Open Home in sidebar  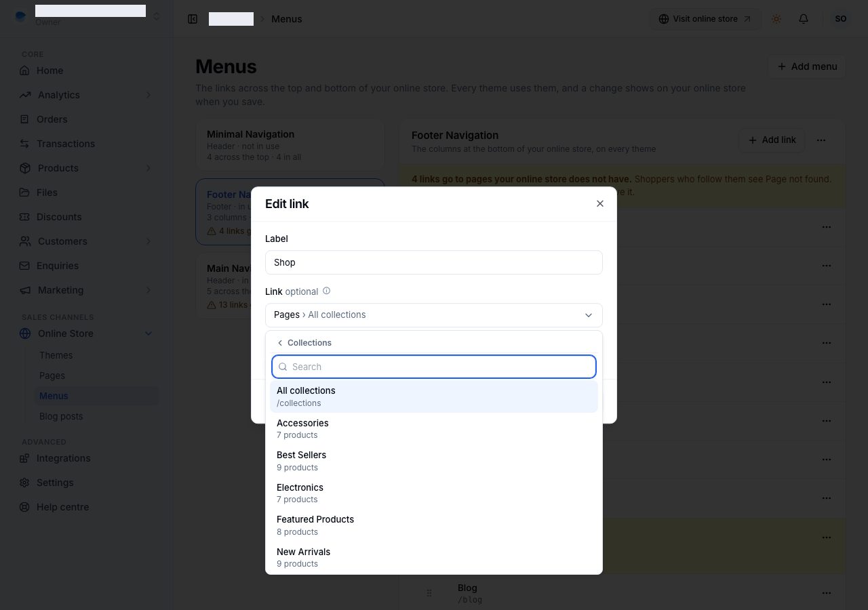pyautogui.click(x=86, y=70)
